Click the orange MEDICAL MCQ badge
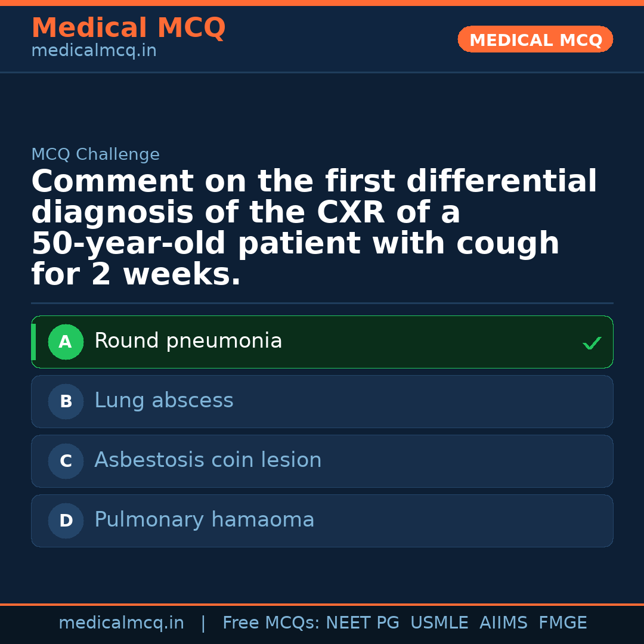The height and width of the screenshot is (644, 644). coord(535,40)
